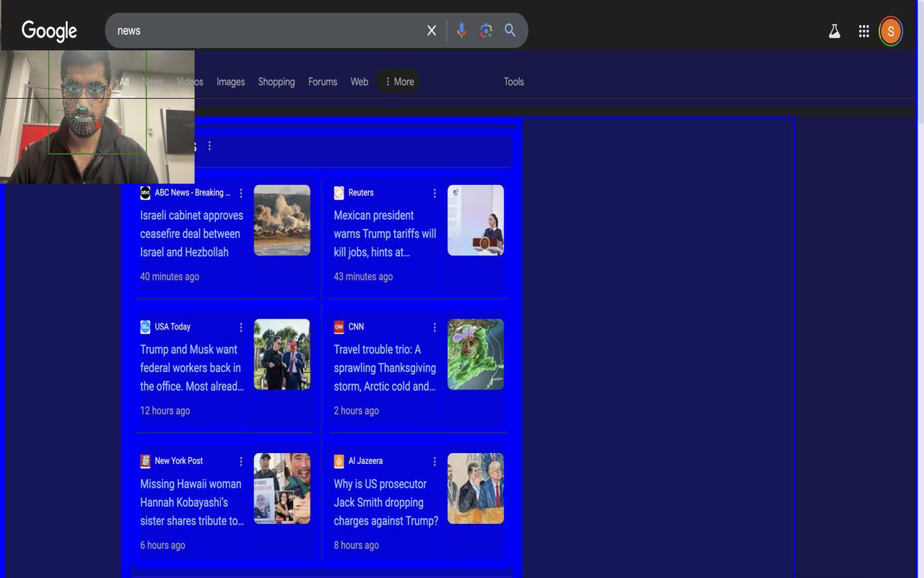Open the Israeli cabinet ceasefire article
This screenshot has height=578, width=924.
pyautogui.click(x=191, y=233)
